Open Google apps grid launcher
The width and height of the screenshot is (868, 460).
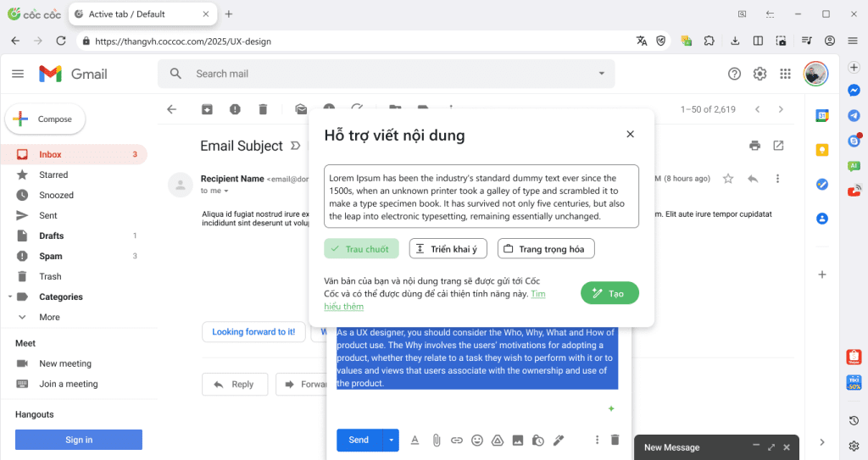coord(785,74)
